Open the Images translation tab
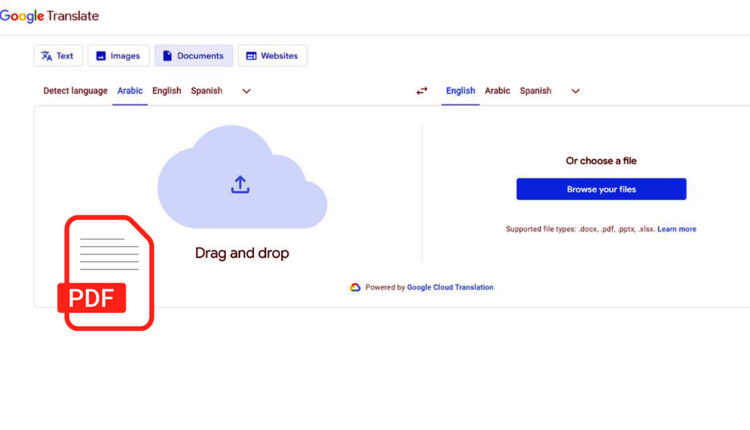750x430 pixels. pyautogui.click(x=118, y=56)
